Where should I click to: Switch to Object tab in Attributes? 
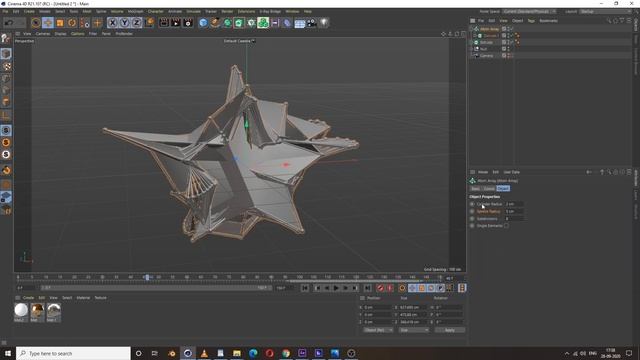(x=503, y=189)
